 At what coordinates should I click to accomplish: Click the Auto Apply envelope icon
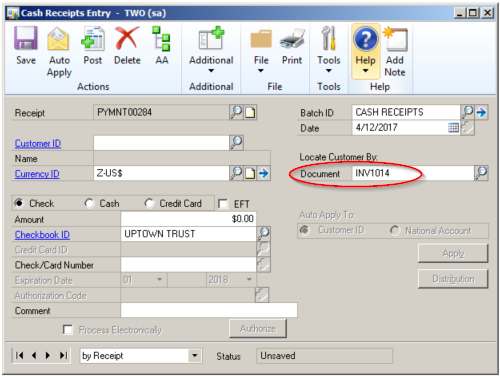point(58,39)
